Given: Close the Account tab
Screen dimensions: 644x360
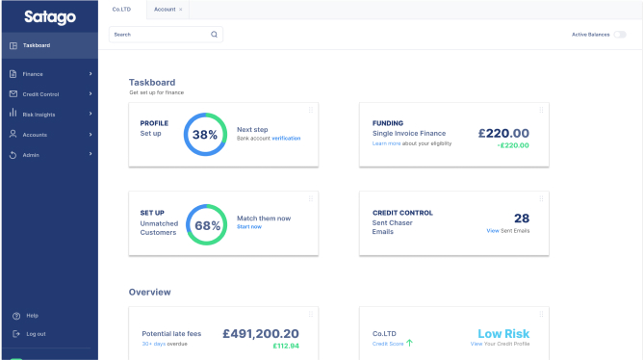Looking at the screenshot, I should pyautogui.click(x=180, y=10).
